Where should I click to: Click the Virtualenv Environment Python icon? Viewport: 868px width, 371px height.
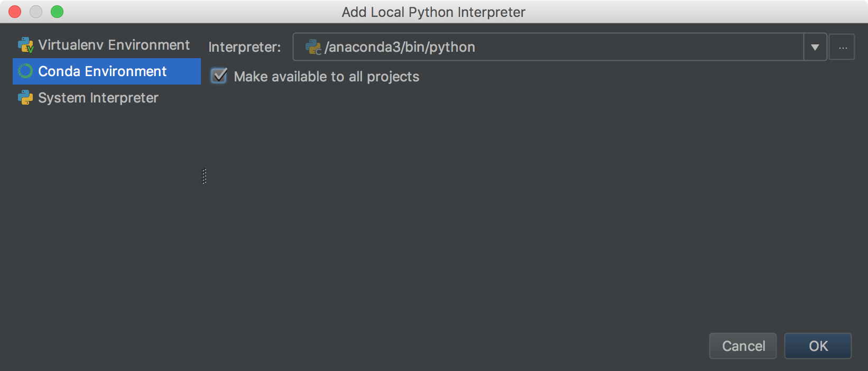25,45
